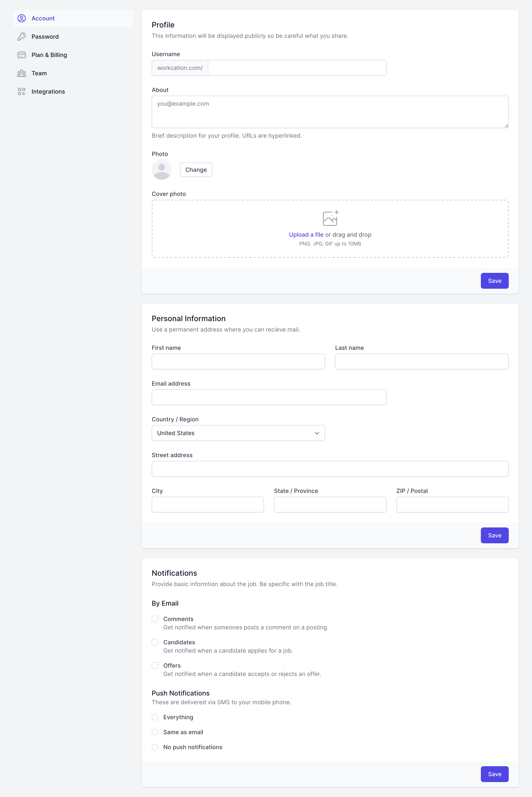
Task: Select the Everything push notification option
Action: [x=155, y=717]
